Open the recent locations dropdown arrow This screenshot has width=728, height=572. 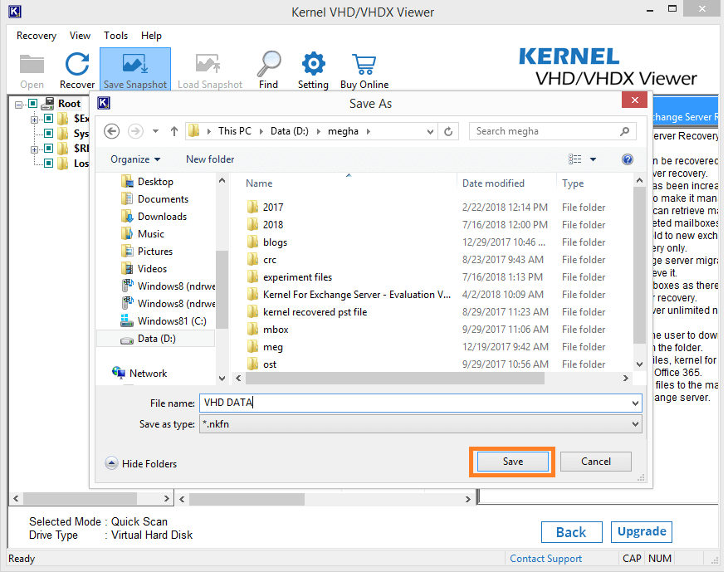coord(155,131)
